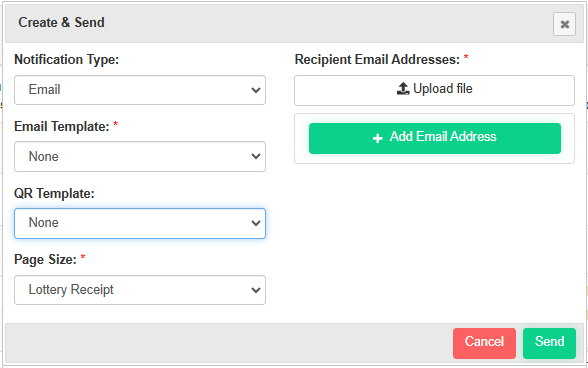Open the QR Template dropdown
Image resolution: width=588 pixels, height=368 pixels.
pos(140,223)
